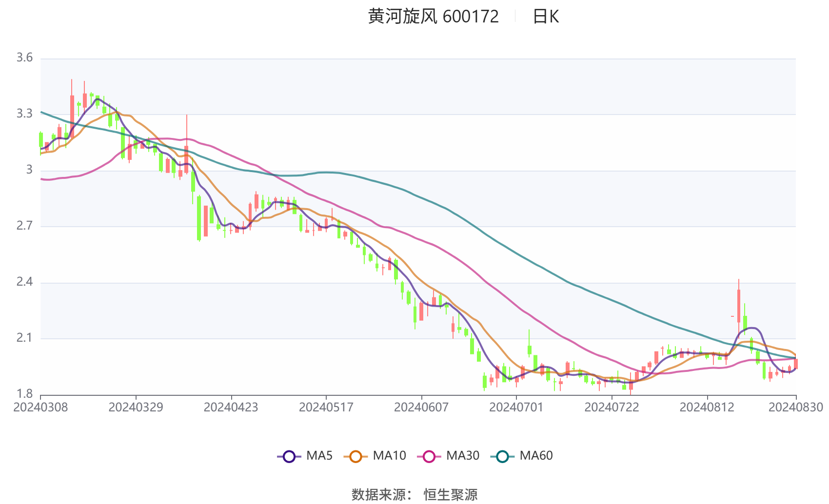
Task: Hide the MA10 line via legend label
Action: (x=389, y=456)
